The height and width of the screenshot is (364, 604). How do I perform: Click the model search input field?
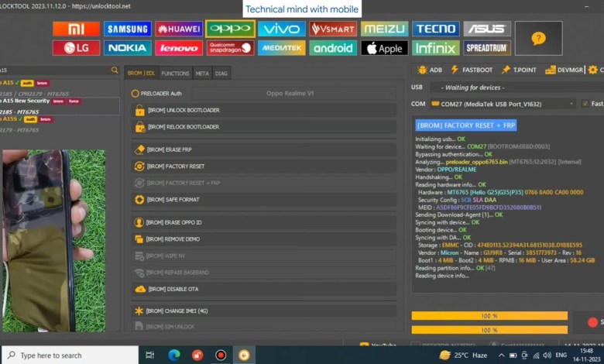[x=55, y=70]
